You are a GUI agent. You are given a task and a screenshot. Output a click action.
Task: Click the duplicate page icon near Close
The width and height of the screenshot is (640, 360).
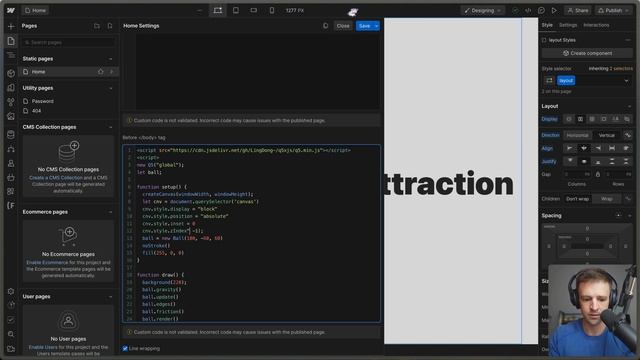325,26
